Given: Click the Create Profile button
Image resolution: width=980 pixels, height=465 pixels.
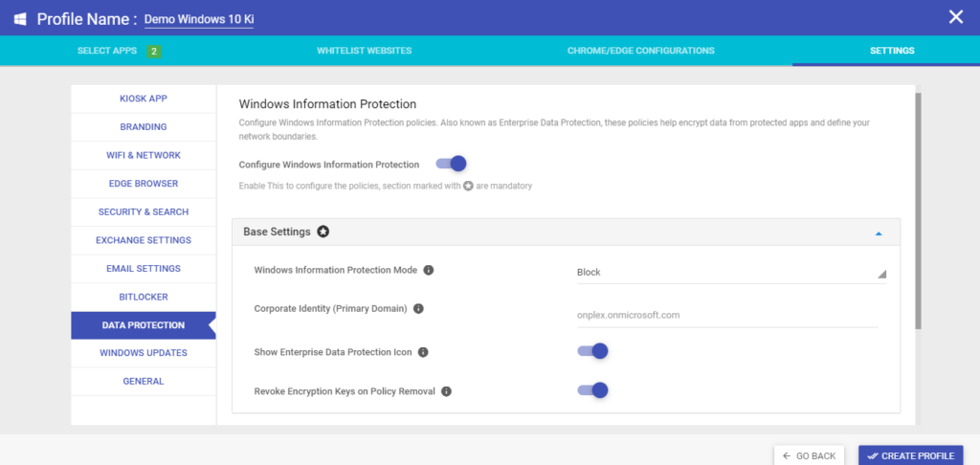Looking at the screenshot, I should [x=911, y=455].
